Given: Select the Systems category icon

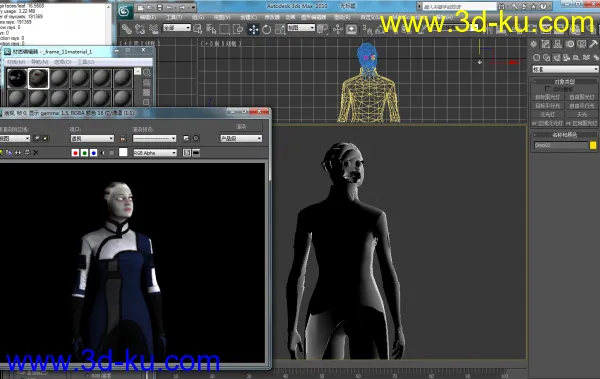Looking at the screenshot, I should (x=596, y=58).
